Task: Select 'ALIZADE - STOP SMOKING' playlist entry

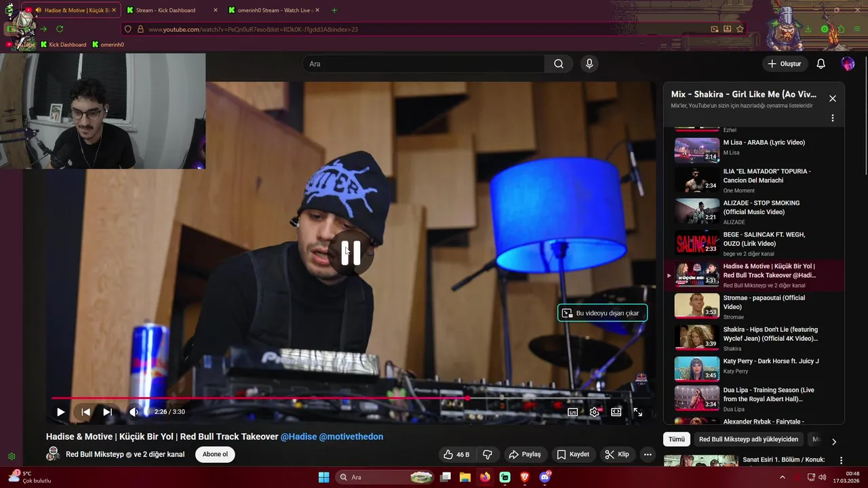Action: point(753,212)
